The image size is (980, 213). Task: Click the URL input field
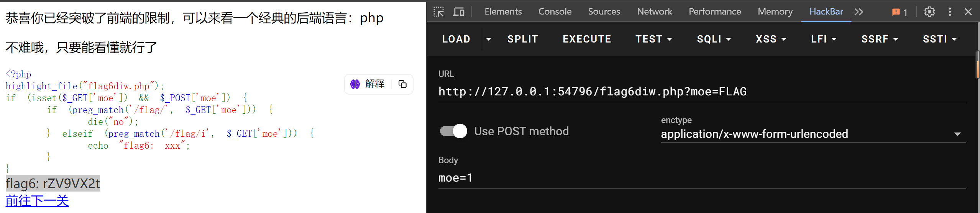pyautogui.click(x=702, y=92)
